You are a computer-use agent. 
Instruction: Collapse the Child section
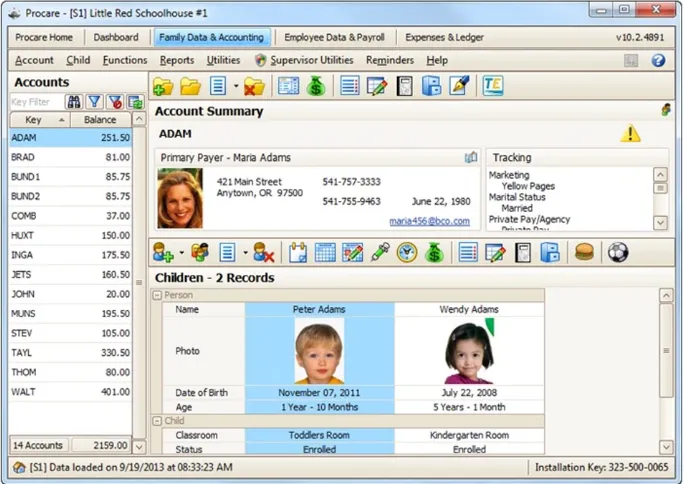(157, 421)
